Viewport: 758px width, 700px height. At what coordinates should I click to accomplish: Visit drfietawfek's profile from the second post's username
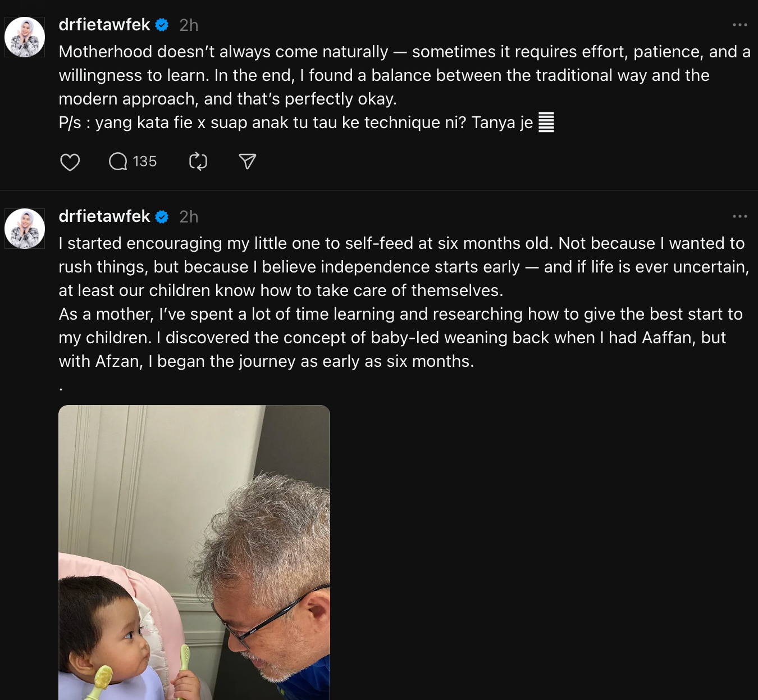coord(104,216)
